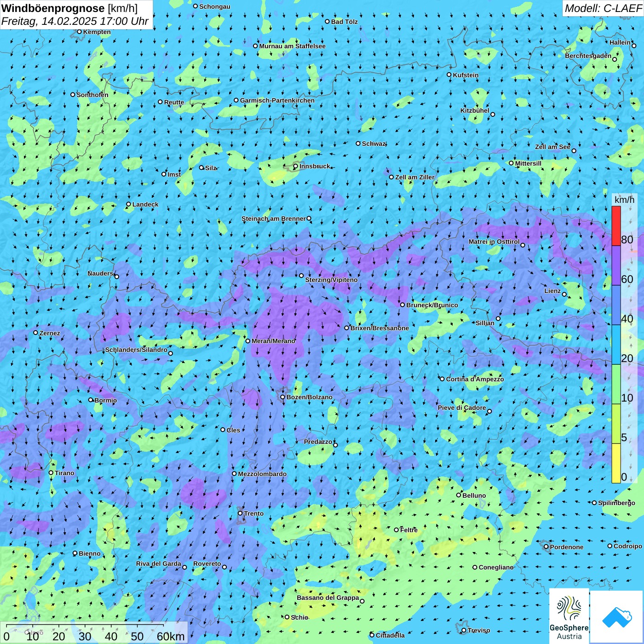
Task: Click the Pordenone label
Action: pyautogui.click(x=567, y=547)
